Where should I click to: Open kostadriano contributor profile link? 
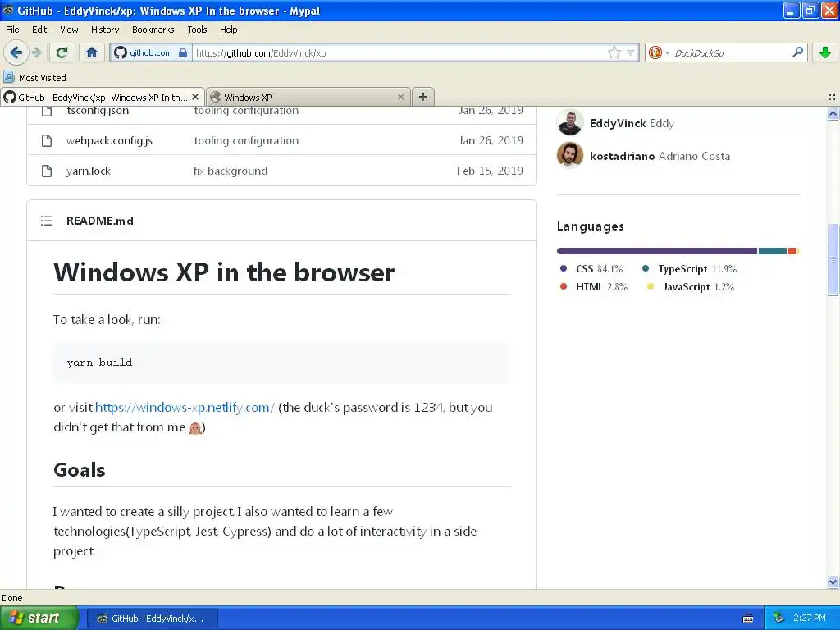point(660,156)
